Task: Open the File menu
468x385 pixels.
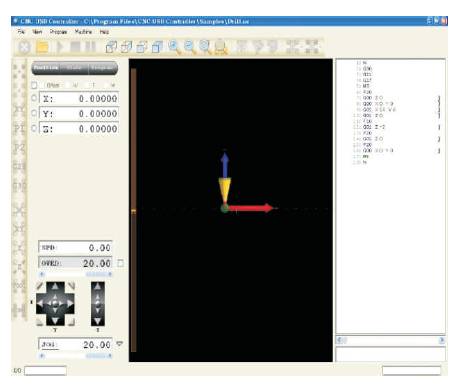Action: (21, 32)
